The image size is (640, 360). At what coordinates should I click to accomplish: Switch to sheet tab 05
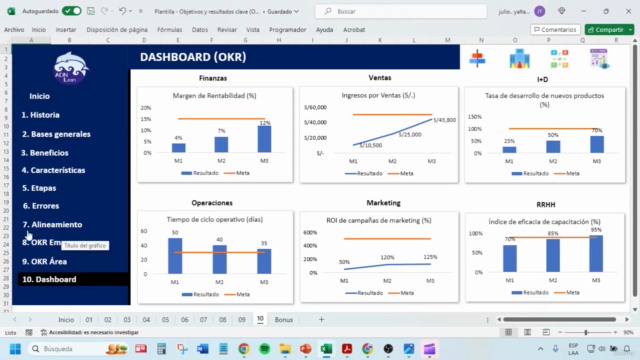tap(165, 320)
